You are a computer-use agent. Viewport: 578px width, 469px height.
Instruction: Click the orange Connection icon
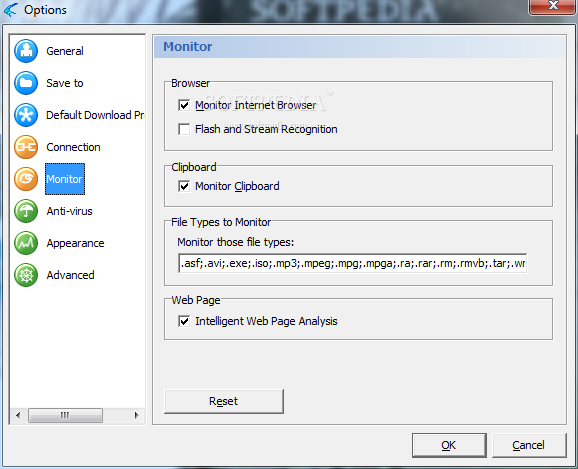click(26, 147)
